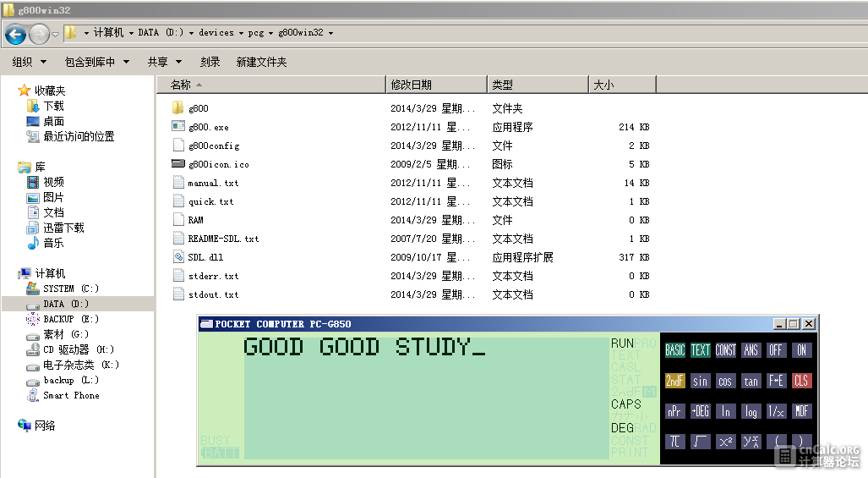Select the stderr.txt file
The width and height of the screenshot is (868, 478).
click(213, 276)
